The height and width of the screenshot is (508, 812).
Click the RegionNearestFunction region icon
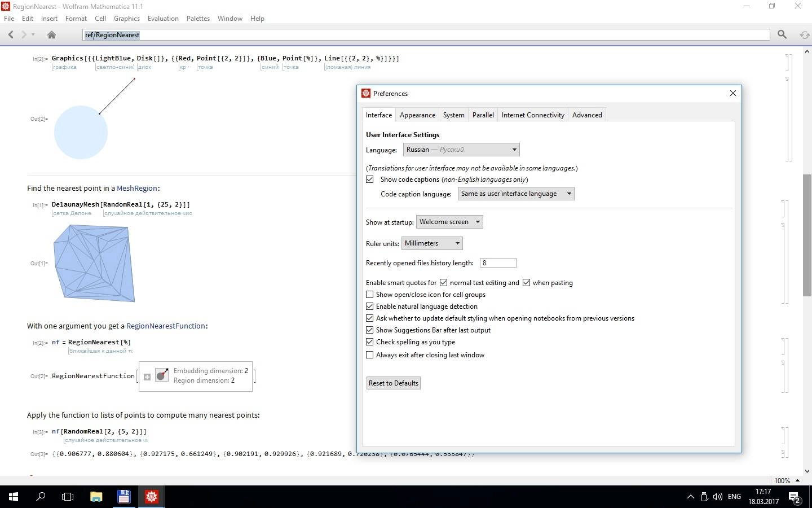click(162, 375)
